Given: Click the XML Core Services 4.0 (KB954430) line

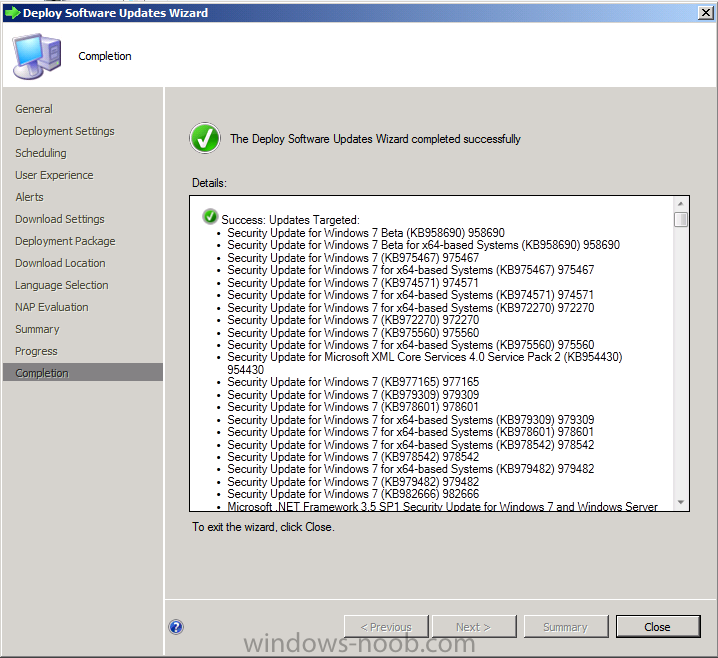Looking at the screenshot, I should tap(424, 363).
